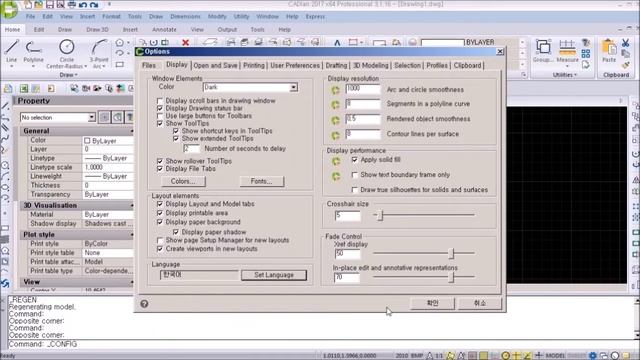Screen dimensions: 640x360
Task: Click the Group icon in the ribbon
Action: 544,51
